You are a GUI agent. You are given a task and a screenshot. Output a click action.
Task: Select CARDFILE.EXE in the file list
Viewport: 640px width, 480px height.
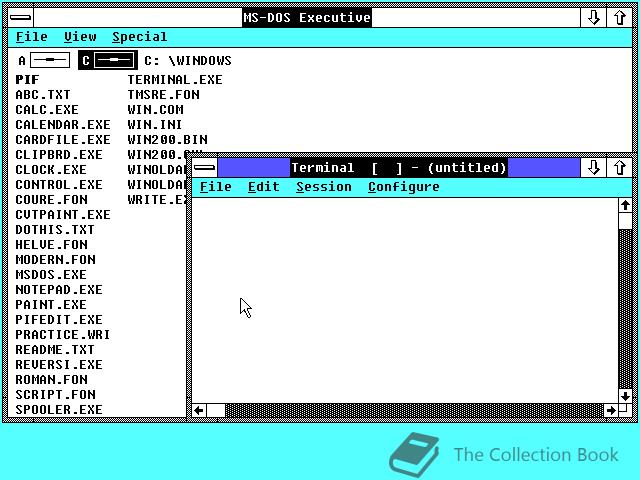point(63,140)
